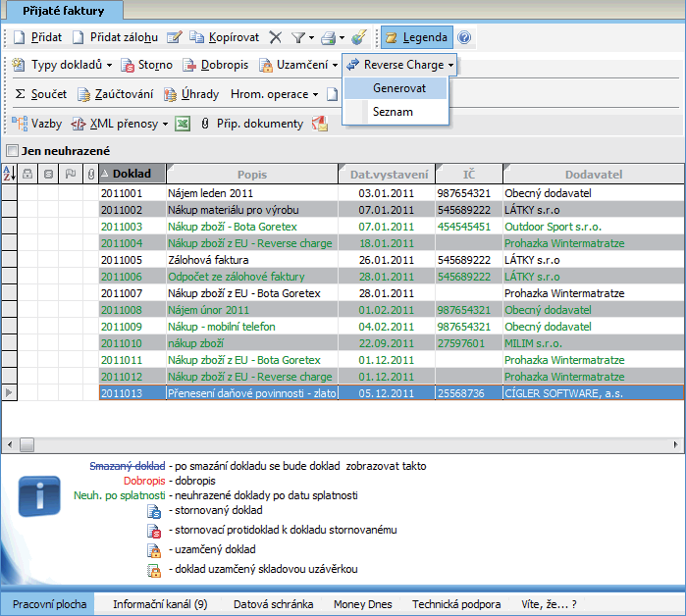Click the brush clean-up icon
The image size is (686, 616).
359,38
